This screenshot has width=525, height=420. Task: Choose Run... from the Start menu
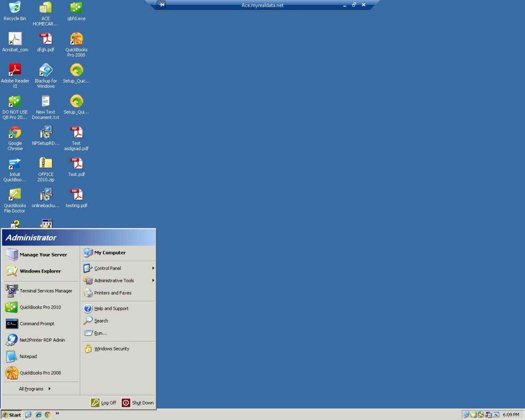click(101, 333)
